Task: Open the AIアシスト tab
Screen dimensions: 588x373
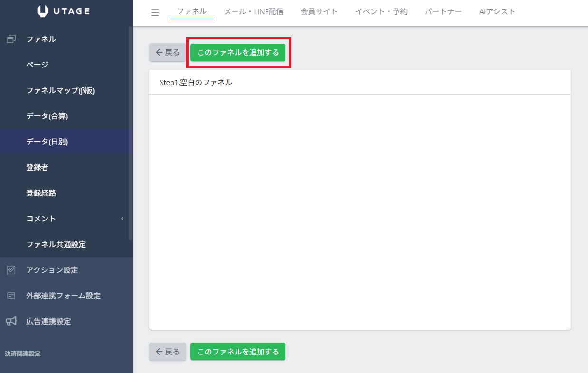Action: [x=497, y=11]
